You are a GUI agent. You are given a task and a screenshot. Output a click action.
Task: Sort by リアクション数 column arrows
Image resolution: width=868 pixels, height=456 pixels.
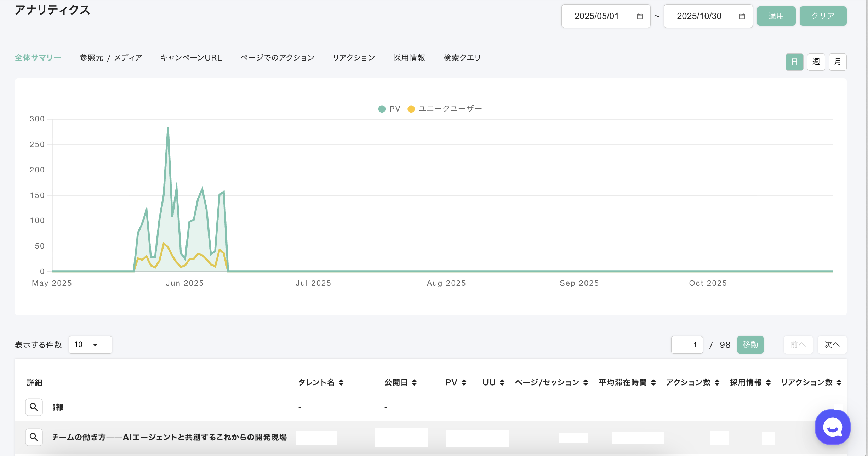pos(839,382)
